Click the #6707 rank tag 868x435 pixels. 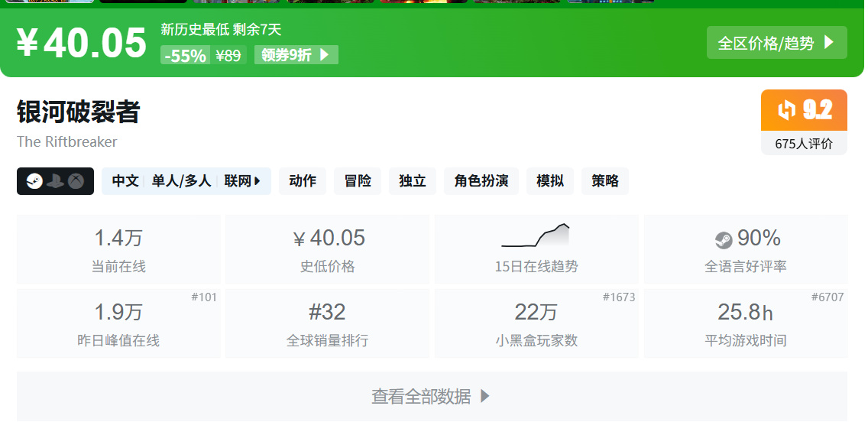pos(828,297)
